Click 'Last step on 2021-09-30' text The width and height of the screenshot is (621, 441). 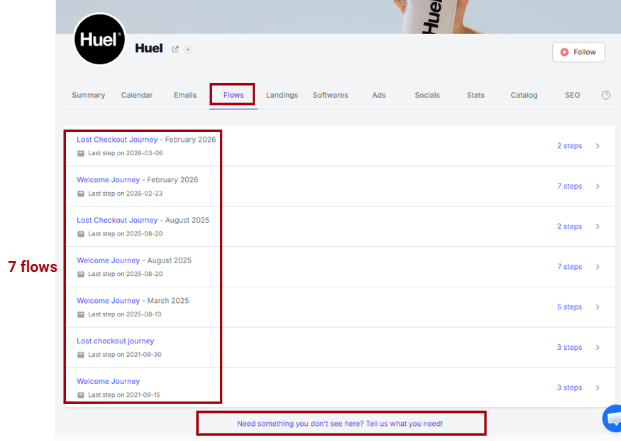tap(125, 355)
